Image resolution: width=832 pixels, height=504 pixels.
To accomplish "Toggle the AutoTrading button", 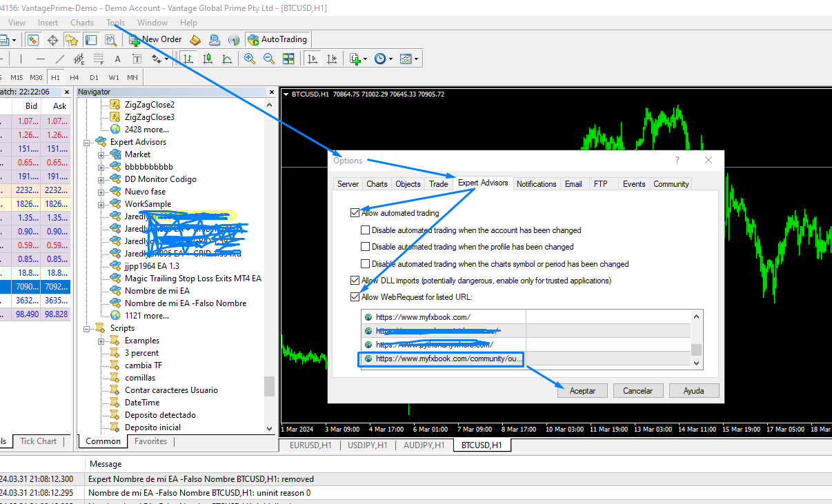I will (x=277, y=39).
